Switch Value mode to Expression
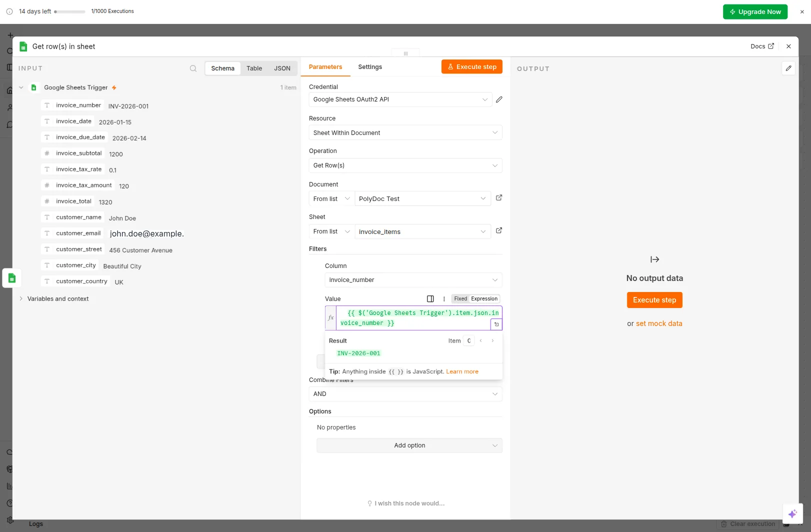This screenshot has width=811, height=532. [x=484, y=299]
